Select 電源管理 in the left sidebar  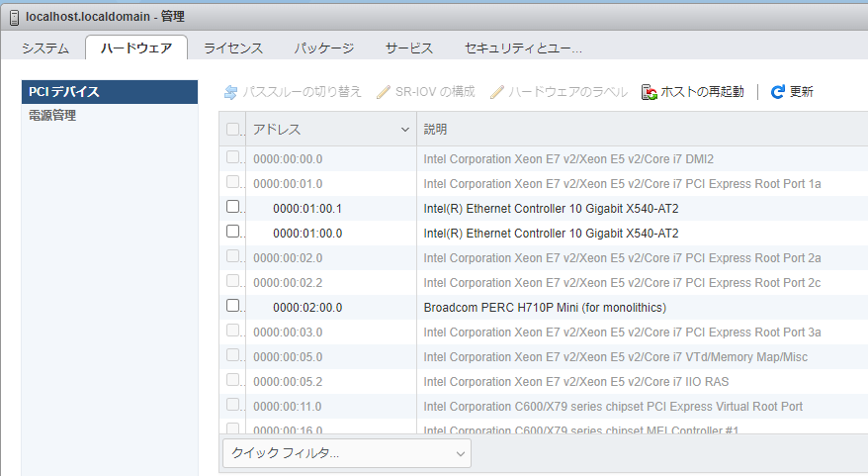point(52,116)
